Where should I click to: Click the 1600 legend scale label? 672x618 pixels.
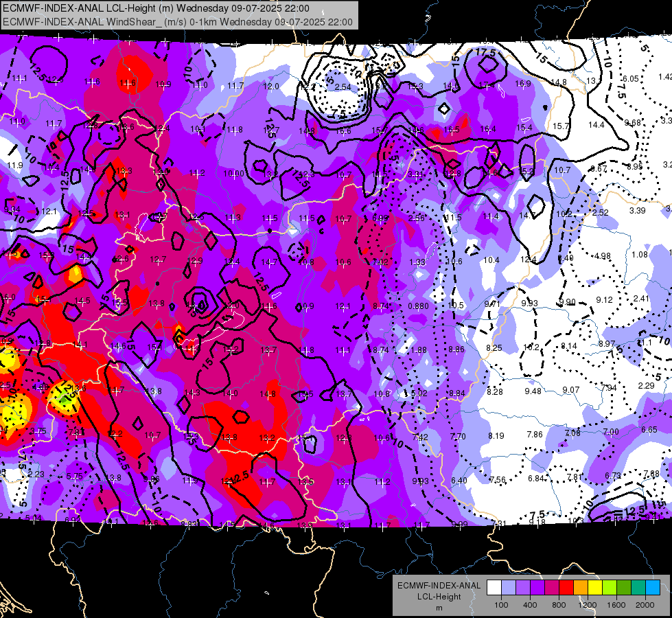coord(616,605)
